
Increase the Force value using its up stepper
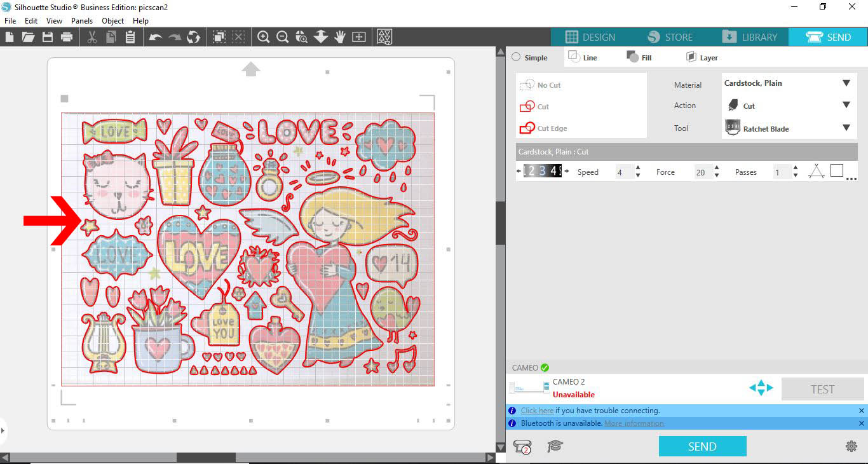point(717,167)
